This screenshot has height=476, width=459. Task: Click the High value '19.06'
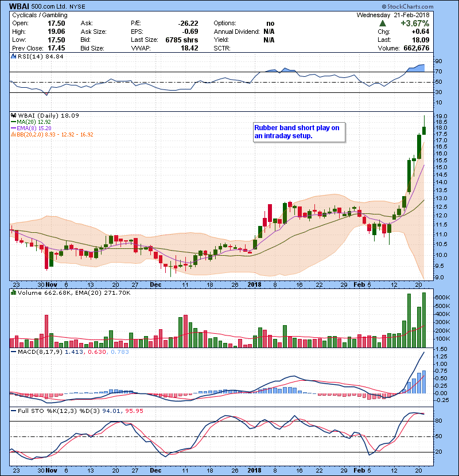coord(56,32)
